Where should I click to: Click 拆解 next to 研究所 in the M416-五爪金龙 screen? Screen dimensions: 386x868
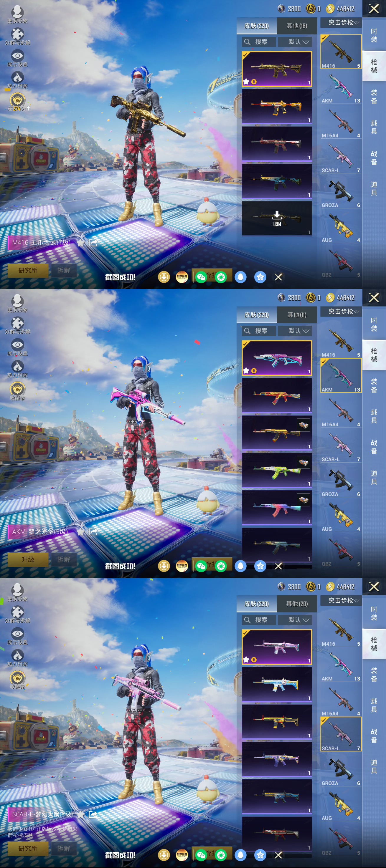[x=64, y=271]
